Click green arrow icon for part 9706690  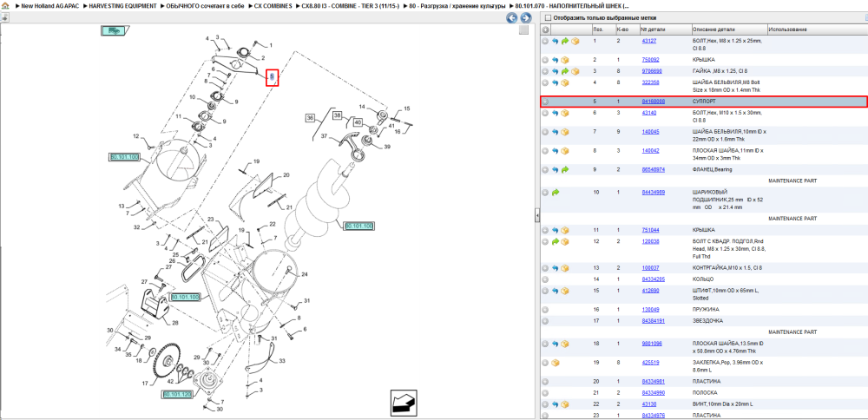tap(565, 71)
